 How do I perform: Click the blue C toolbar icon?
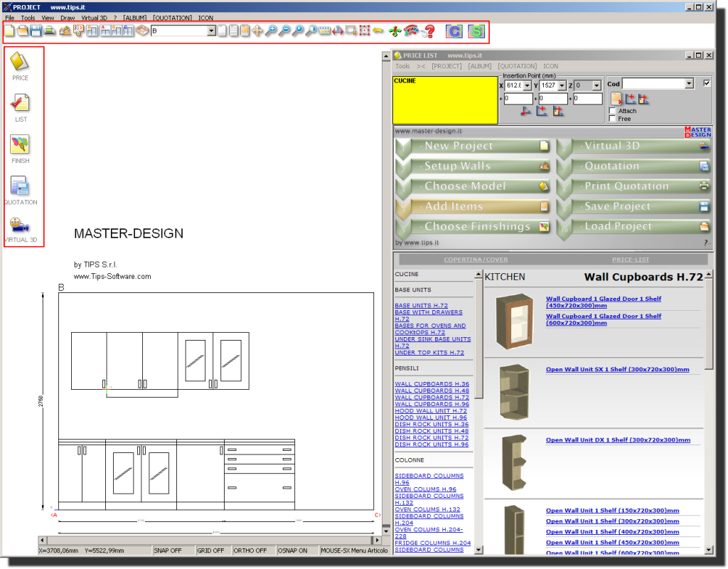(454, 31)
